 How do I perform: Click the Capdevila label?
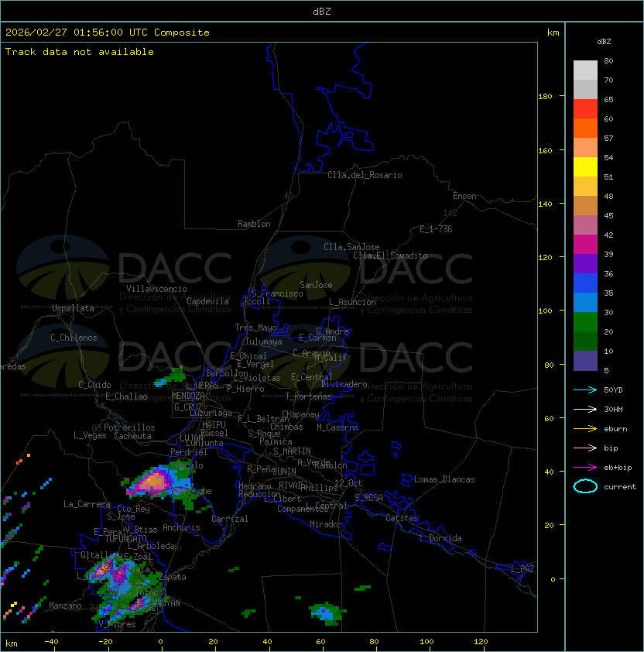208,301
